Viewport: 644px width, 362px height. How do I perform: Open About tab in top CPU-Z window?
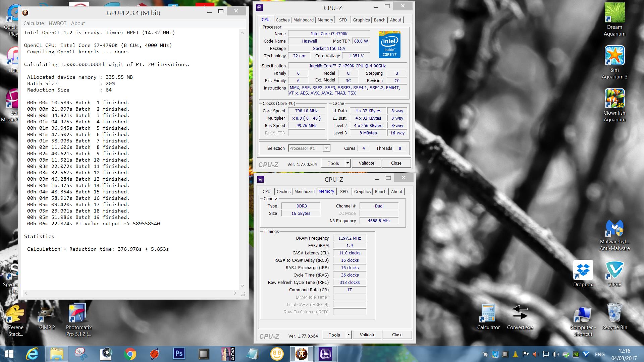tap(395, 20)
